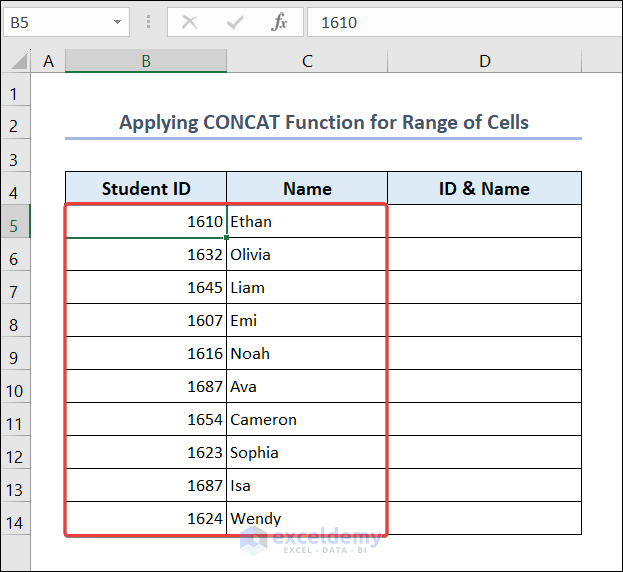
Task: Select column A header
Action: pos(48,61)
